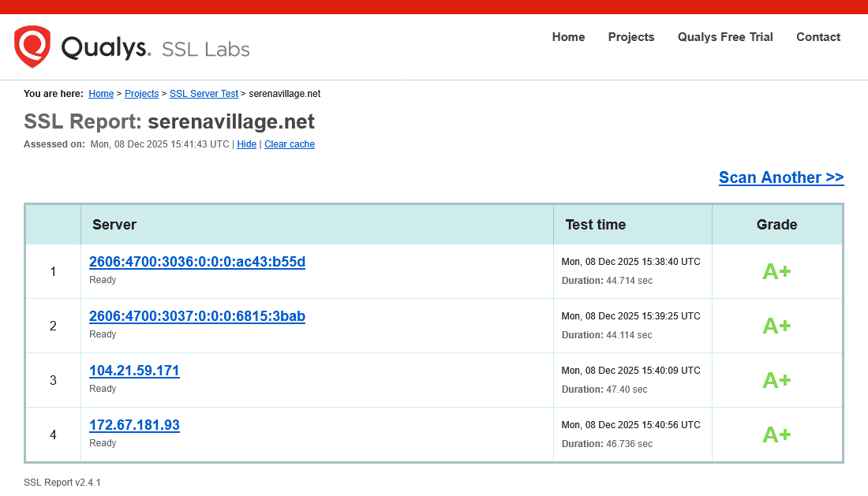Click the A+ grade in row 1
868x496 pixels.
coord(776,271)
